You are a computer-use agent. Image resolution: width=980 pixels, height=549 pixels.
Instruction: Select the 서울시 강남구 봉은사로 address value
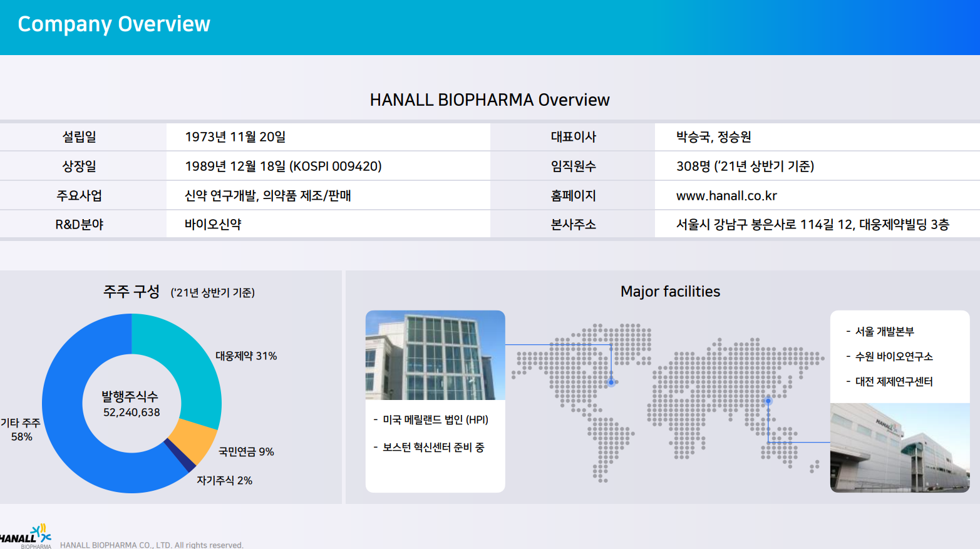click(x=813, y=224)
